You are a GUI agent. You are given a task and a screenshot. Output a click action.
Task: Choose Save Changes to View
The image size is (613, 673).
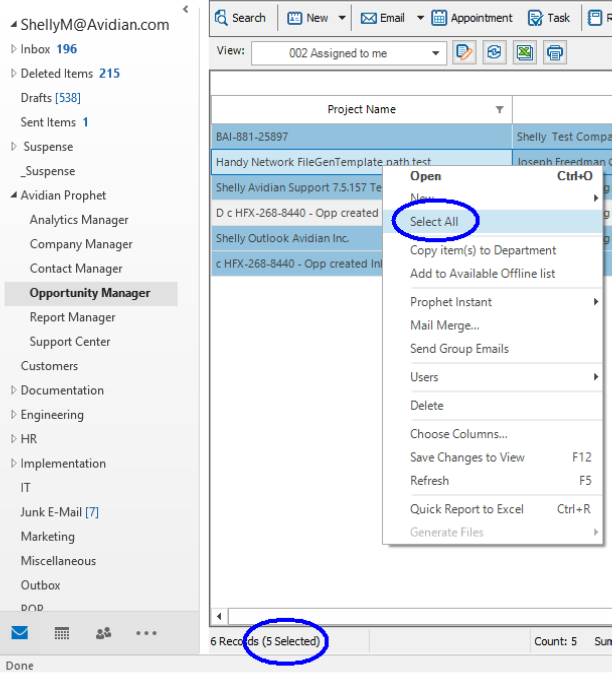pos(492,458)
